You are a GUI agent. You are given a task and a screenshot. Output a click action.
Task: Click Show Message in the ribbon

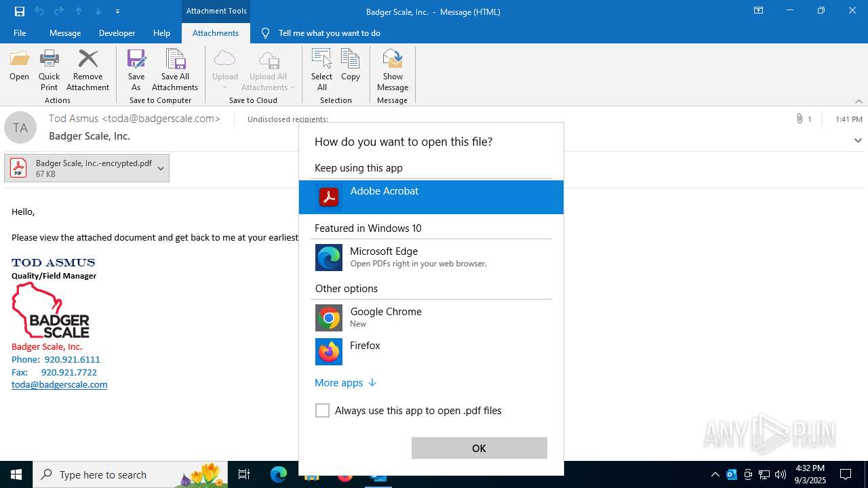(393, 70)
